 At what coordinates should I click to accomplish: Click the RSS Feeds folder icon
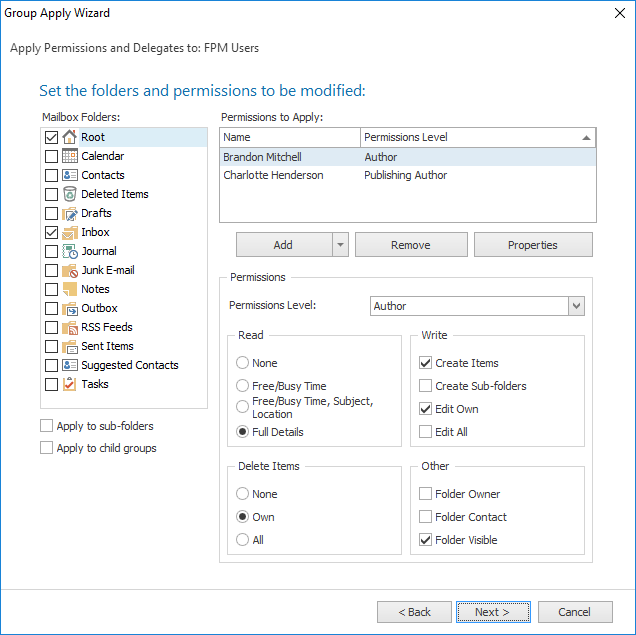click(70, 327)
